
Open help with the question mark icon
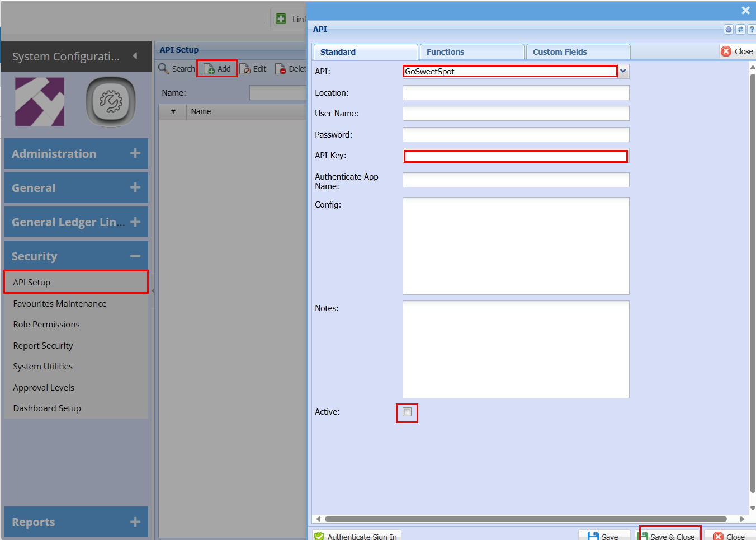pos(752,30)
